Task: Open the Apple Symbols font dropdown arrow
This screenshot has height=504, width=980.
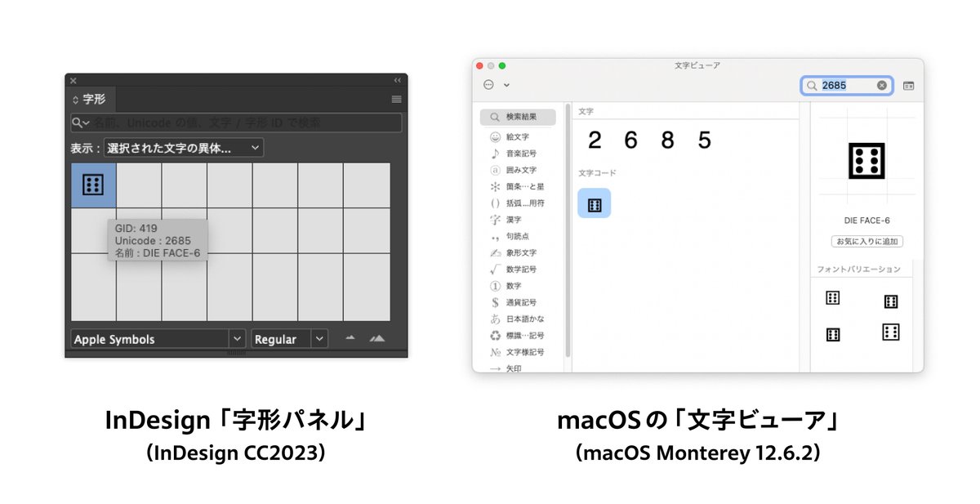Action: [237, 339]
